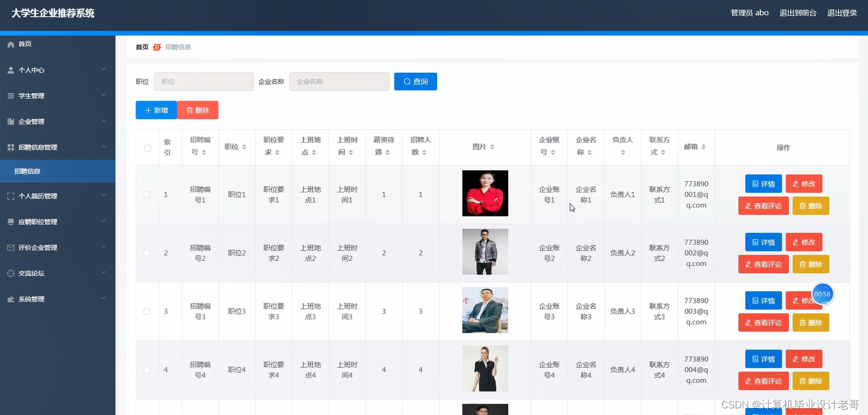This screenshot has height=415, width=868.
Task: Focus the 职位 search input field
Action: tap(204, 81)
